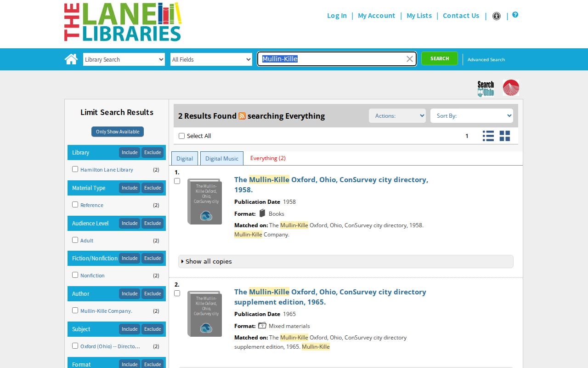Open the Actions dropdown
Screen dimensions: 588x368
397,116
